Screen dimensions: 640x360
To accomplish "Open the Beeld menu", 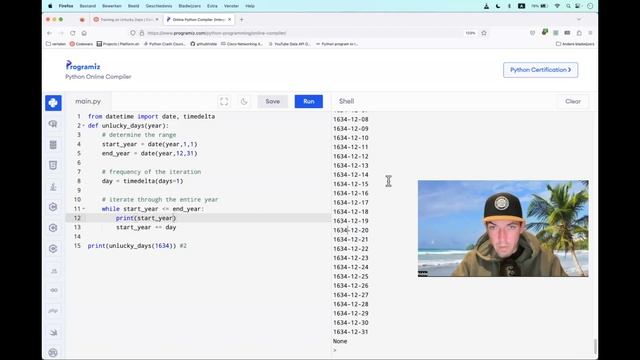I will (x=133, y=6).
